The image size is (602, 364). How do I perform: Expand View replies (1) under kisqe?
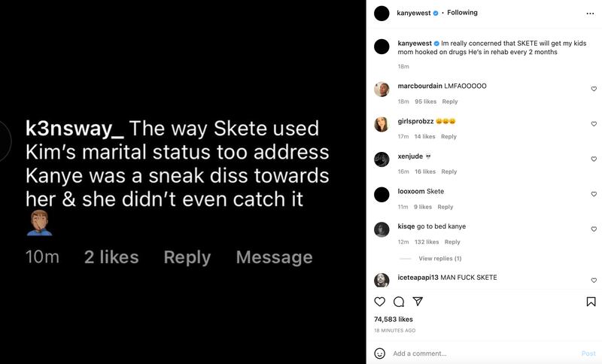(x=439, y=259)
